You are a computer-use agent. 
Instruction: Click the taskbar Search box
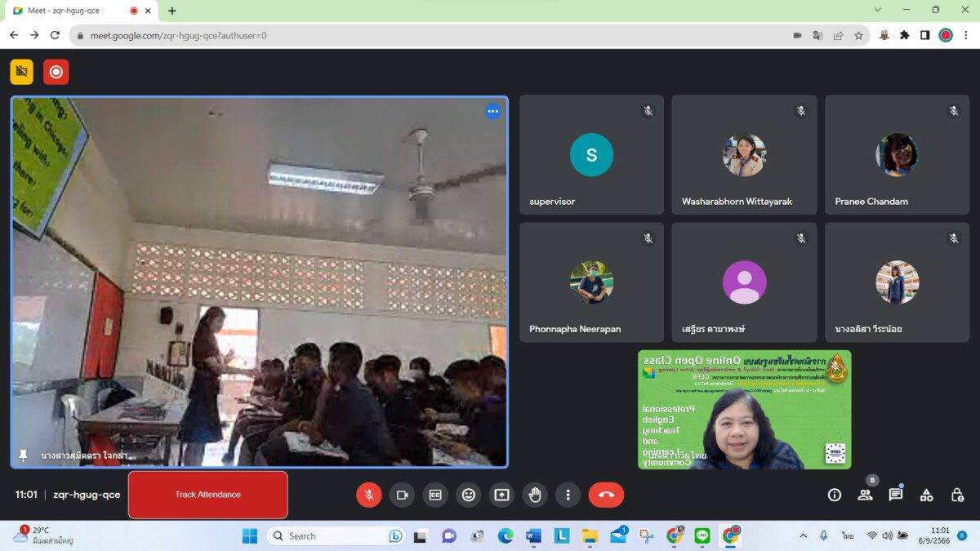pyautogui.click(x=336, y=535)
